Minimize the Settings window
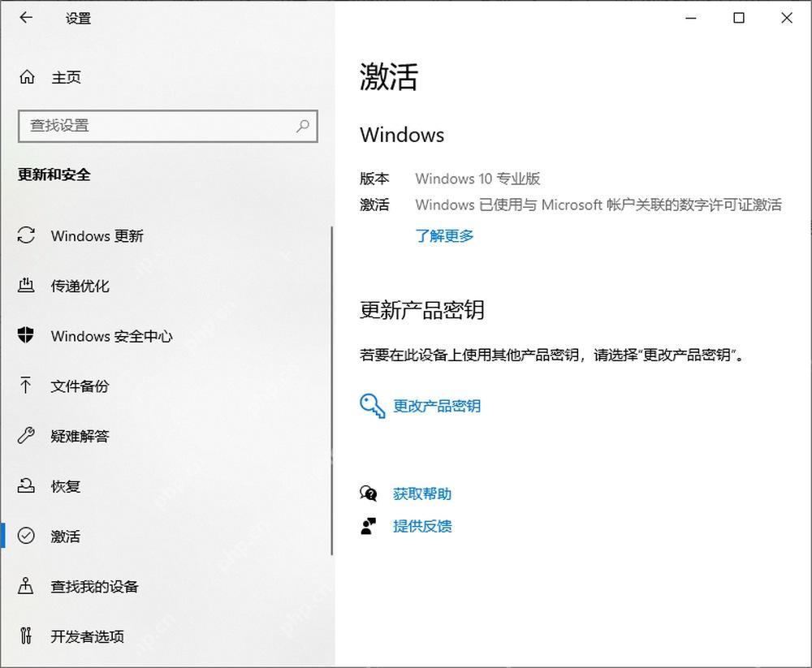Screen dimensions: 812x668 tap(691, 18)
